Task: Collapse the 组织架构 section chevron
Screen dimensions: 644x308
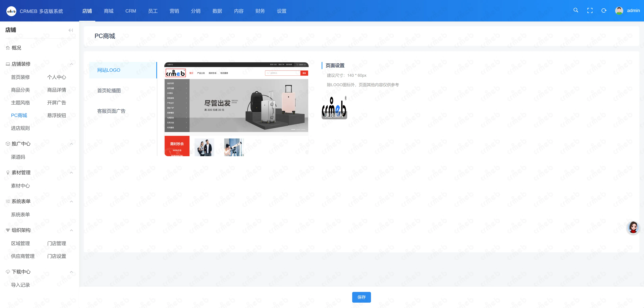Action: tap(71, 230)
